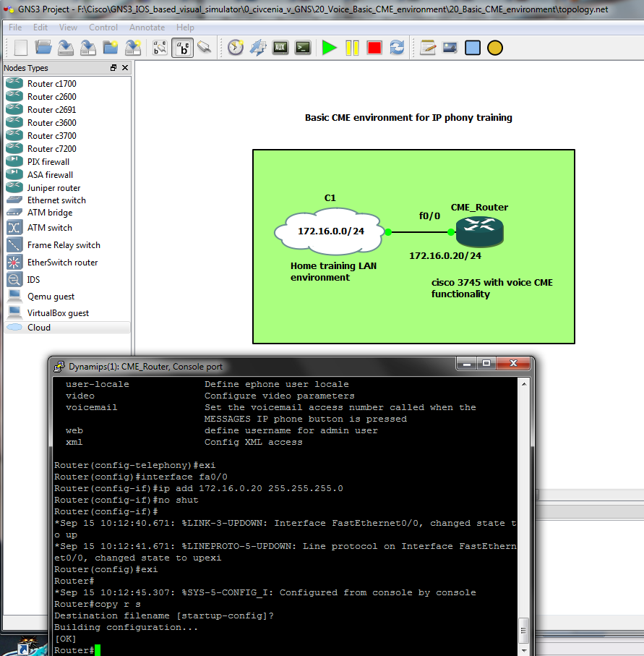Click the CME_Router device on canvas

(480, 231)
